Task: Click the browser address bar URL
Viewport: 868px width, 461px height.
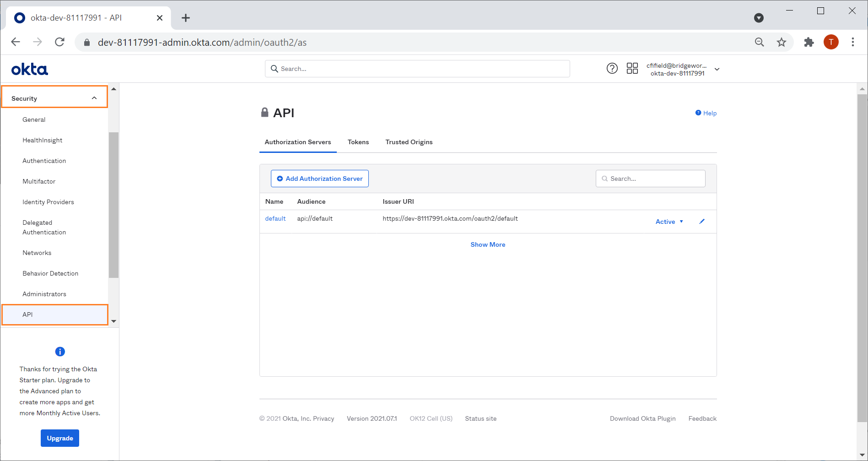Action: pos(202,43)
